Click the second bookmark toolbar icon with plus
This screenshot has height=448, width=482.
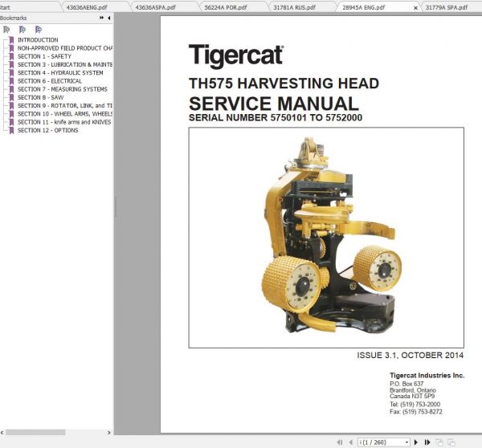point(22,30)
